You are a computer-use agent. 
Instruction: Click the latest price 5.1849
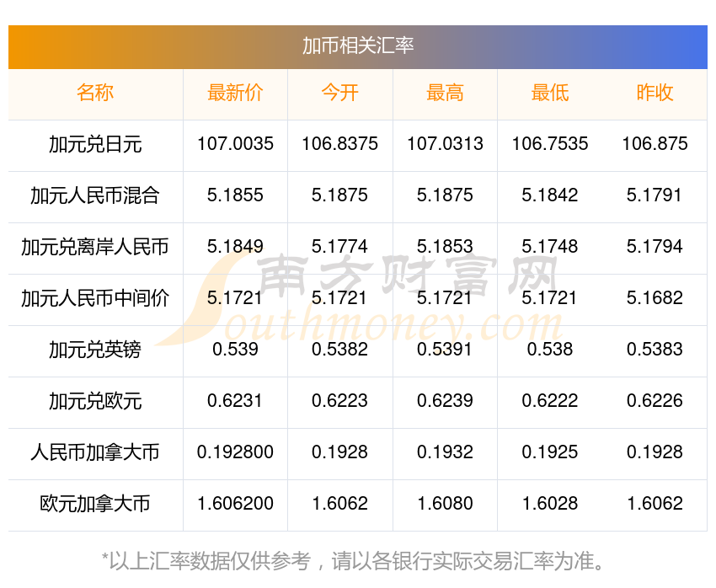click(x=235, y=247)
